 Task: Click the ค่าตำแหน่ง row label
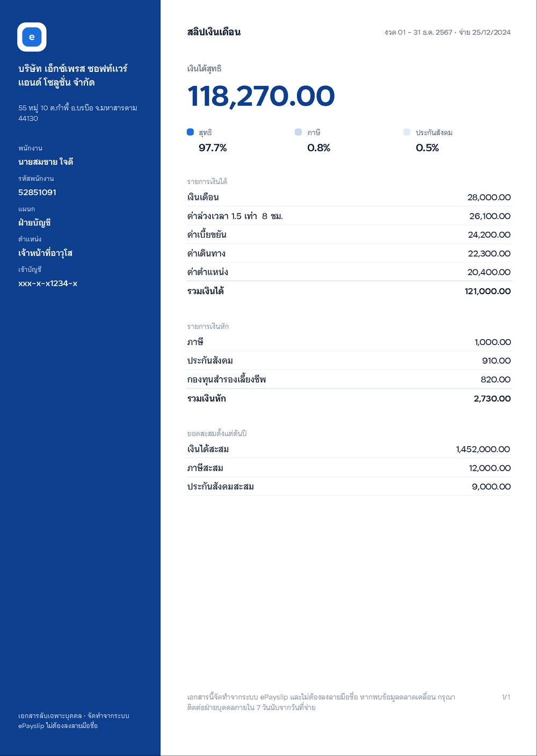coord(208,273)
